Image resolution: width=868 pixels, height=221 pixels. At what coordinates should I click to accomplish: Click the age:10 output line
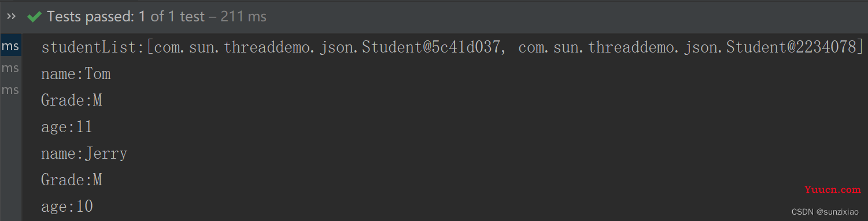pyautogui.click(x=67, y=207)
